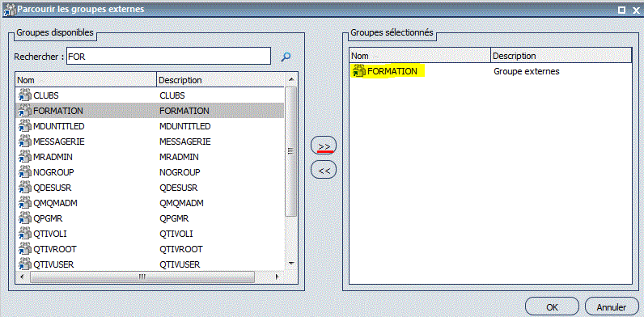This screenshot has height=317, width=644.
Task: Click the NOGROUP group icon
Action: click(25, 172)
